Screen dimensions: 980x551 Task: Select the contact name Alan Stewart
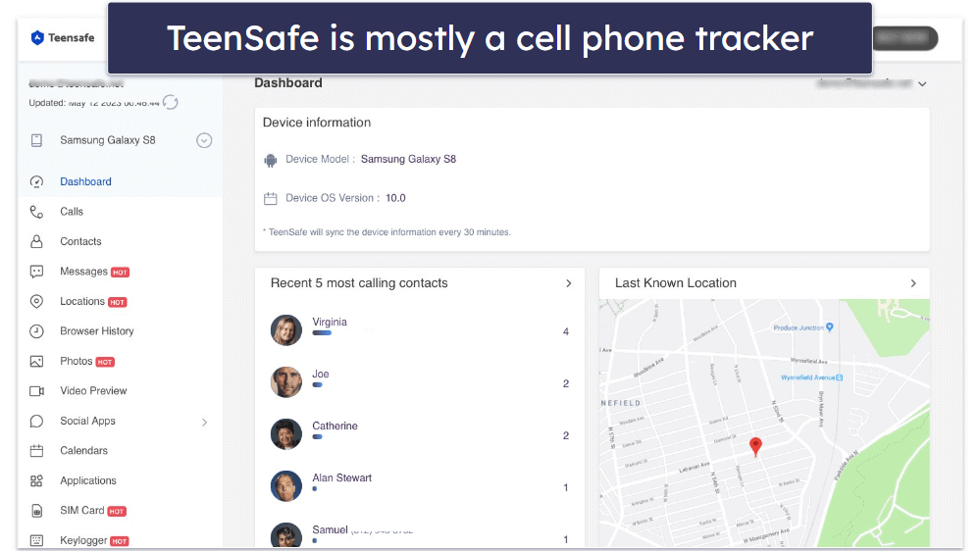tap(342, 477)
